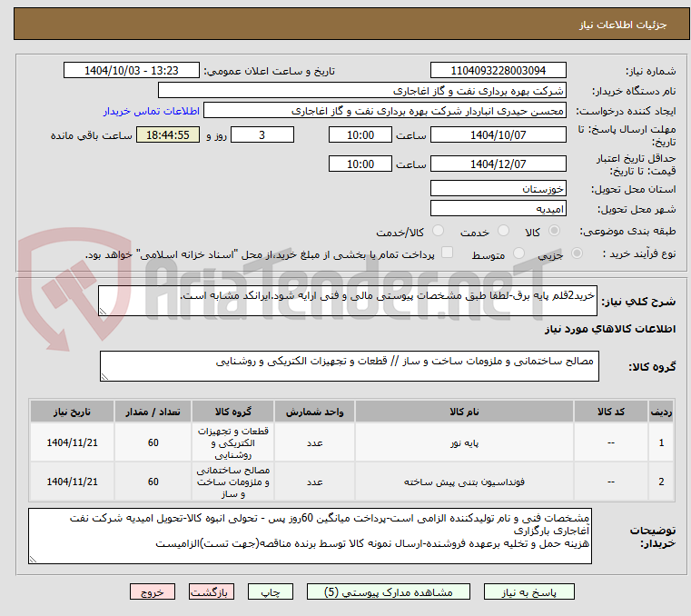
Task: Select متوسط purchase process type
Action: point(520,255)
